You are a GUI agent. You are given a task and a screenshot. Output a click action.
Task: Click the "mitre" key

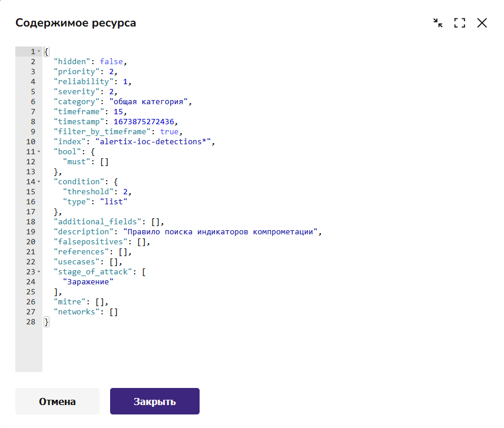(x=69, y=302)
